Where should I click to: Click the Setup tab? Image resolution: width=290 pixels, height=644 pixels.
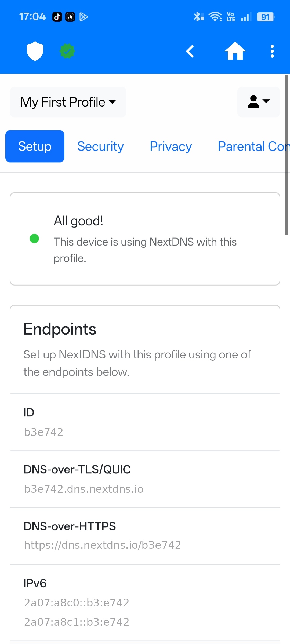(x=35, y=146)
